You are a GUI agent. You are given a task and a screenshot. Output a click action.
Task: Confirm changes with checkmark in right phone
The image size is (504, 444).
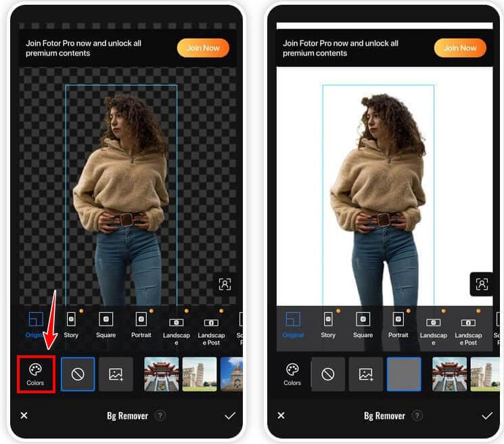coord(487,416)
